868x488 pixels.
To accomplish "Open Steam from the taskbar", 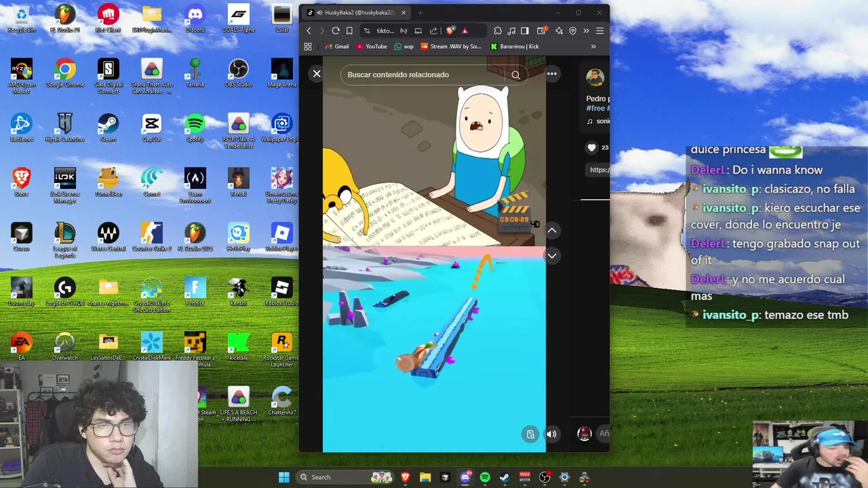I will pyautogui.click(x=505, y=477).
